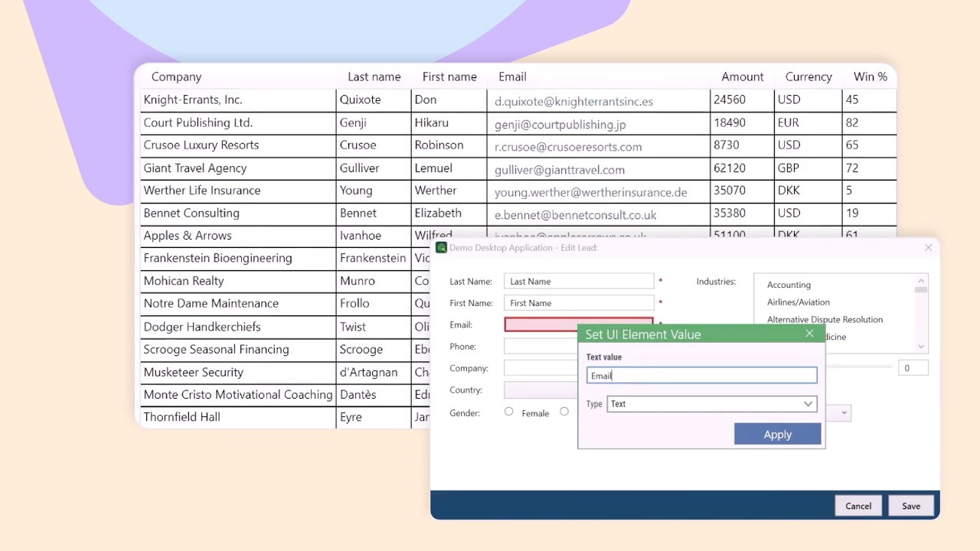
Task: Click the Amount column header
Action: coord(742,77)
